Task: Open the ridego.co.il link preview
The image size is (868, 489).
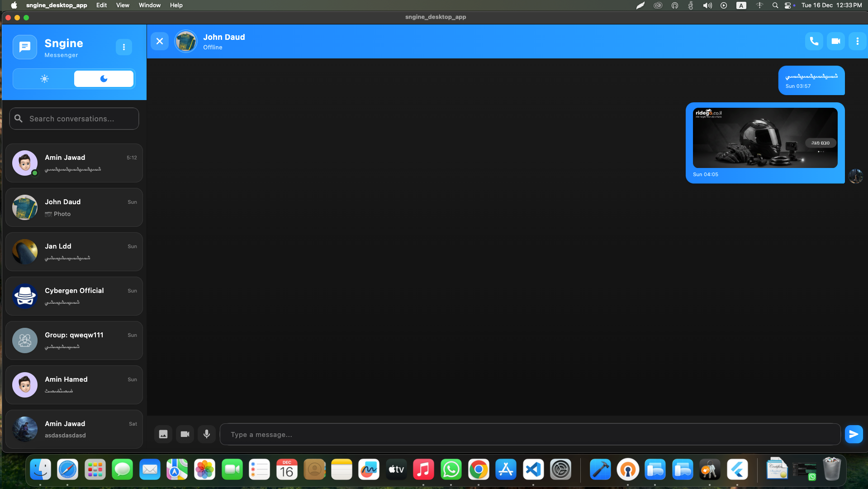Action: (x=765, y=138)
